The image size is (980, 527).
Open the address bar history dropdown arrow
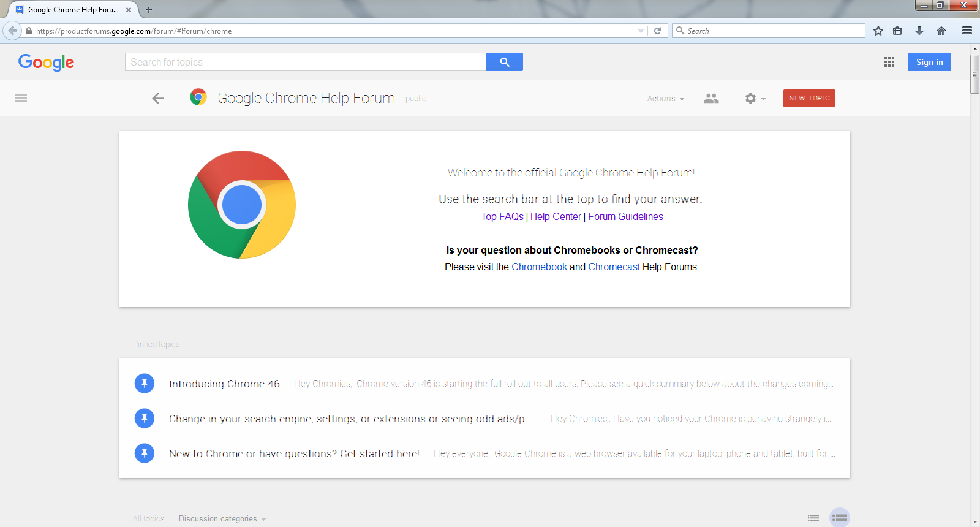(x=641, y=31)
